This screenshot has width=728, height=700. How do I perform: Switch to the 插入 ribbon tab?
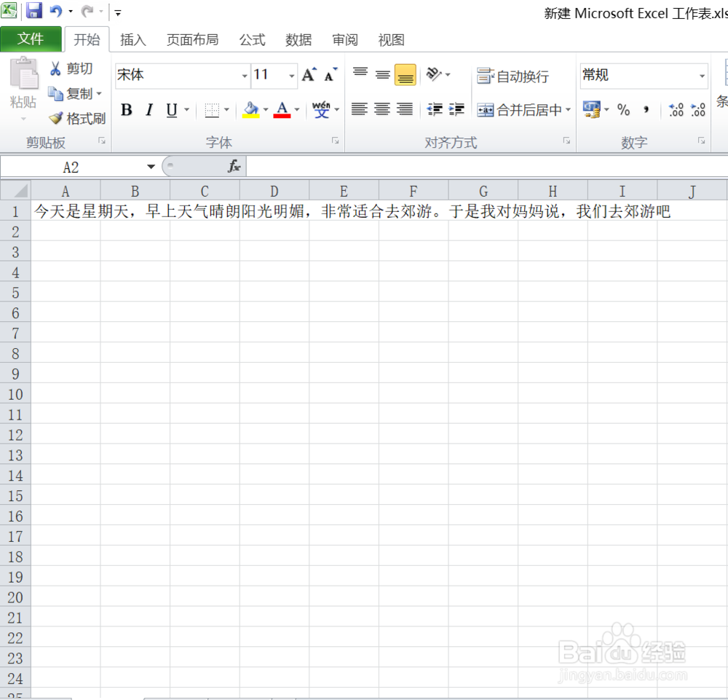point(132,39)
